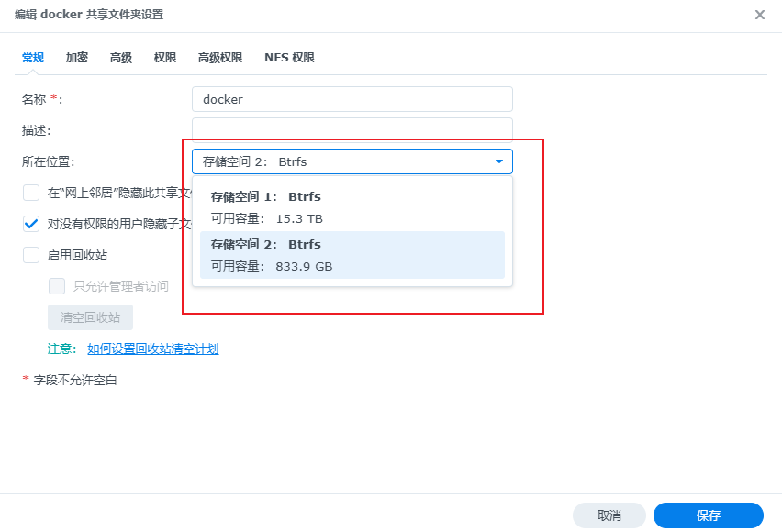
Task: Focus the 描述 text field
Action: click(352, 129)
